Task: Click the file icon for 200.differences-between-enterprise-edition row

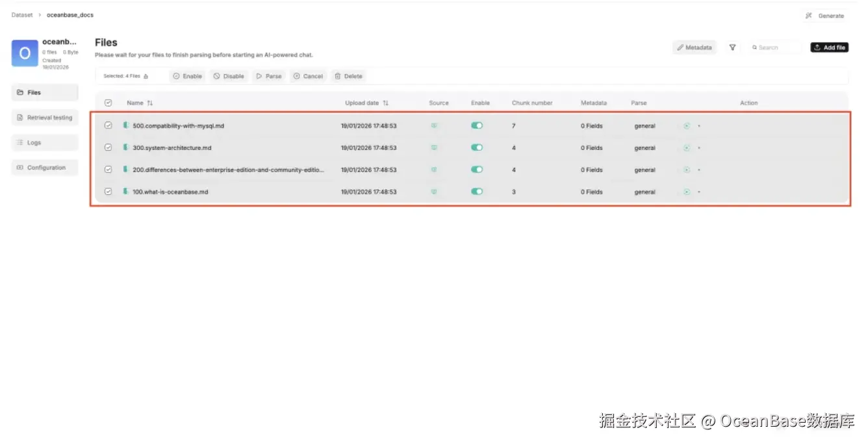Action: pos(126,170)
